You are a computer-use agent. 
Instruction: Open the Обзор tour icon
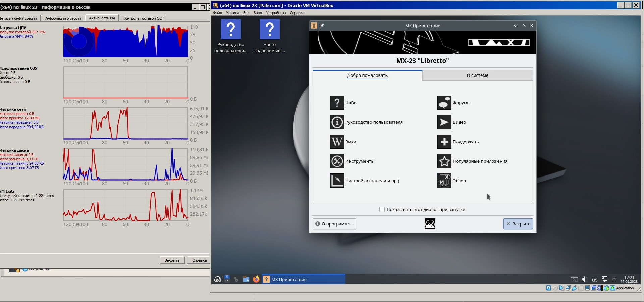(x=444, y=181)
